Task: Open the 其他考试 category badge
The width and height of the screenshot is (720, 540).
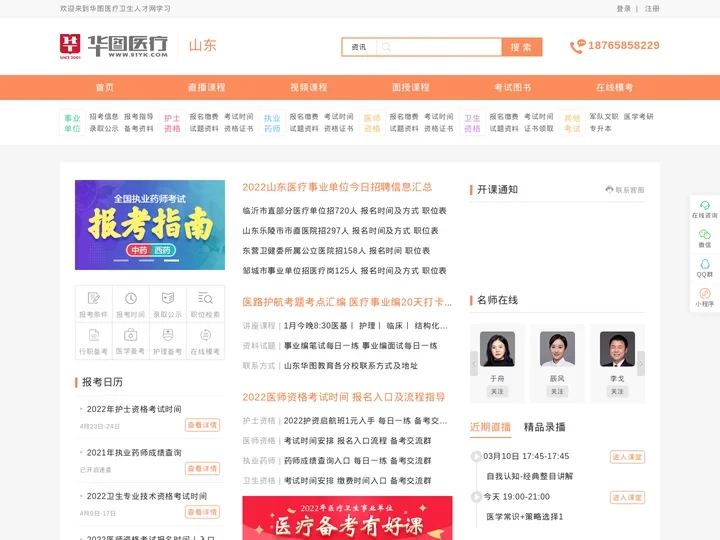Action: pos(572,123)
